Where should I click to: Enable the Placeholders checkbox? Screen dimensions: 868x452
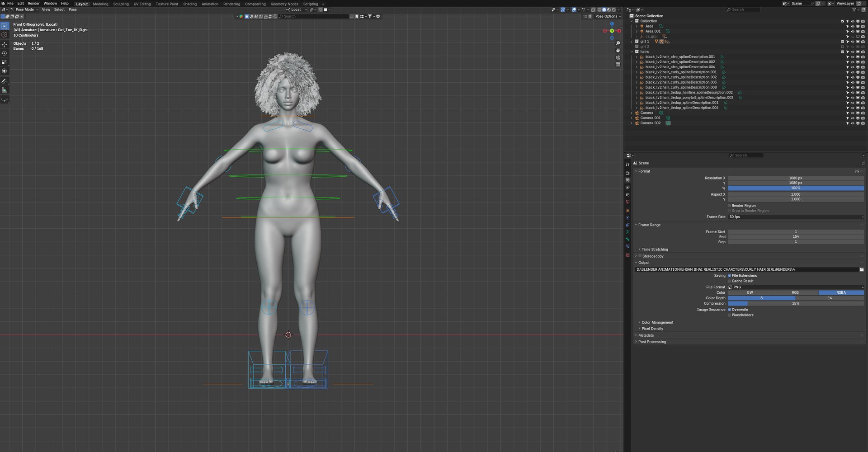click(x=729, y=315)
